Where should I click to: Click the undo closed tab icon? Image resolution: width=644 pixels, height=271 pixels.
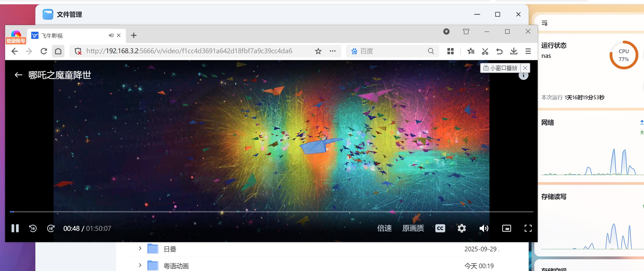click(x=499, y=51)
